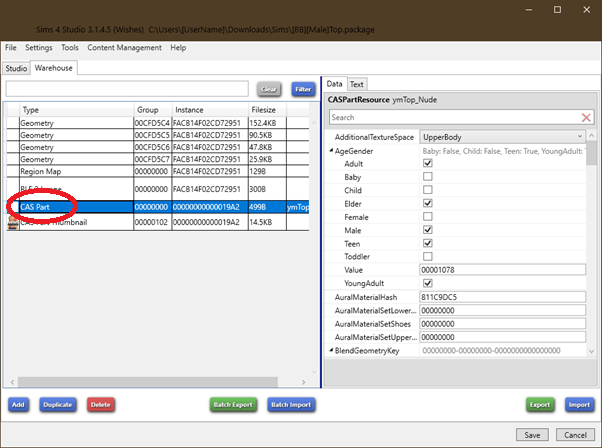Click the Duplicate button

click(58, 405)
